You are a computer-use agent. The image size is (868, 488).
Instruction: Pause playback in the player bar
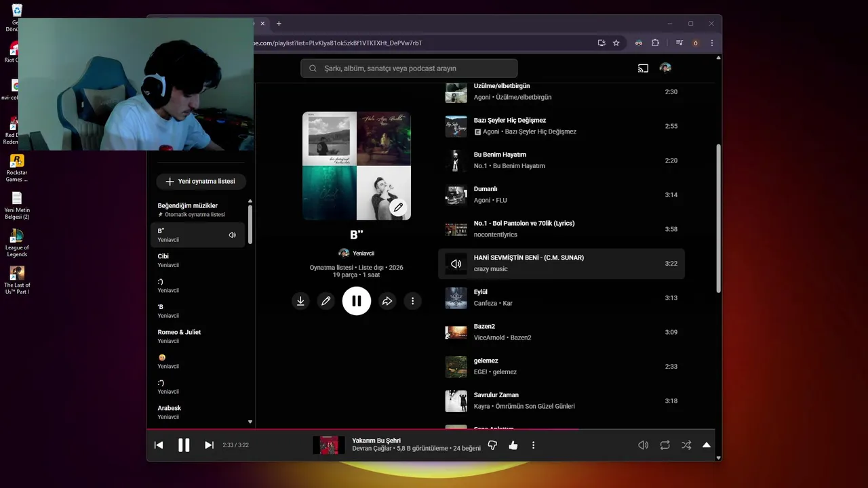(x=184, y=445)
